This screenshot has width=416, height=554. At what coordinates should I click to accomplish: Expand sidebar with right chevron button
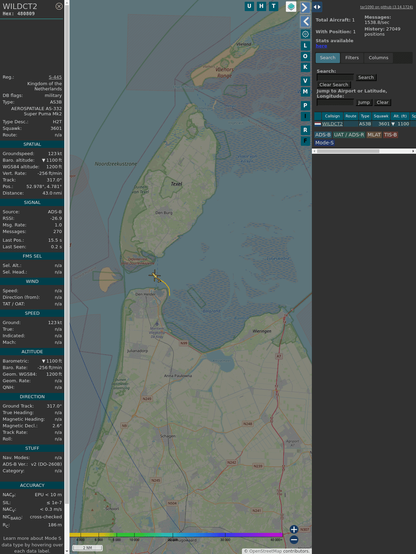point(305,7)
